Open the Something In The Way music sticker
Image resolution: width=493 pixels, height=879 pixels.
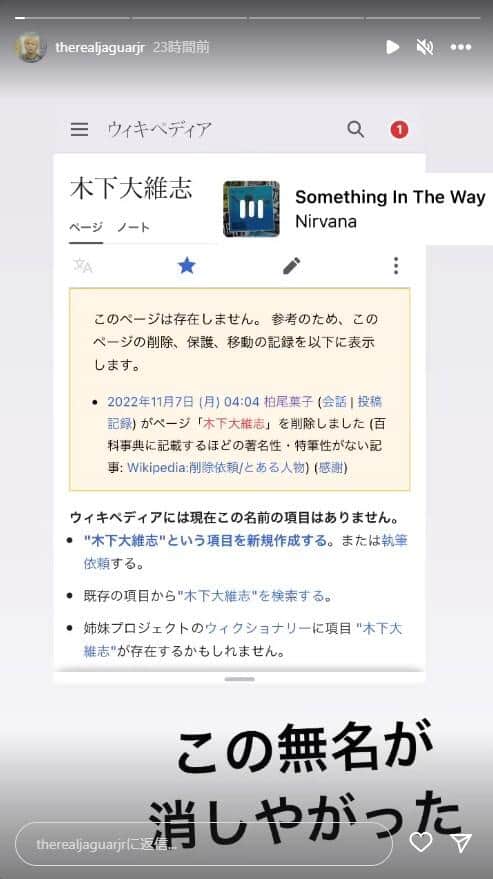(x=354, y=209)
